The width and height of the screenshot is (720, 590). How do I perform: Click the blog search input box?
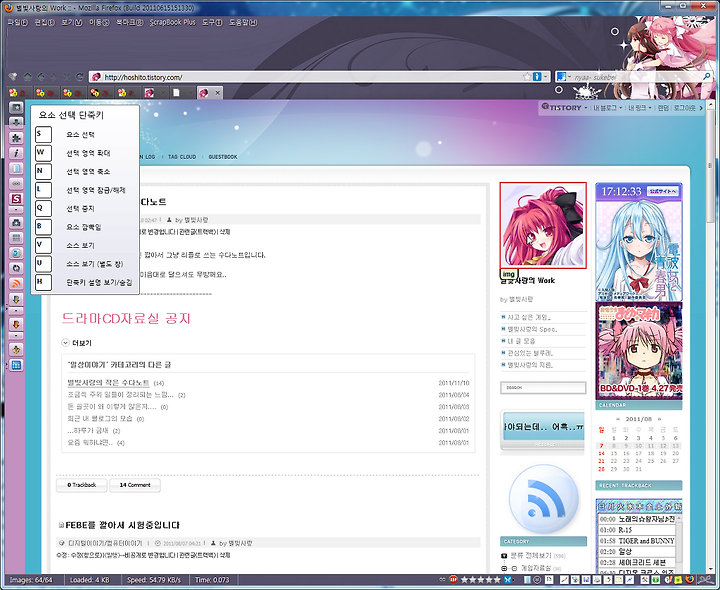pyautogui.click(x=543, y=388)
